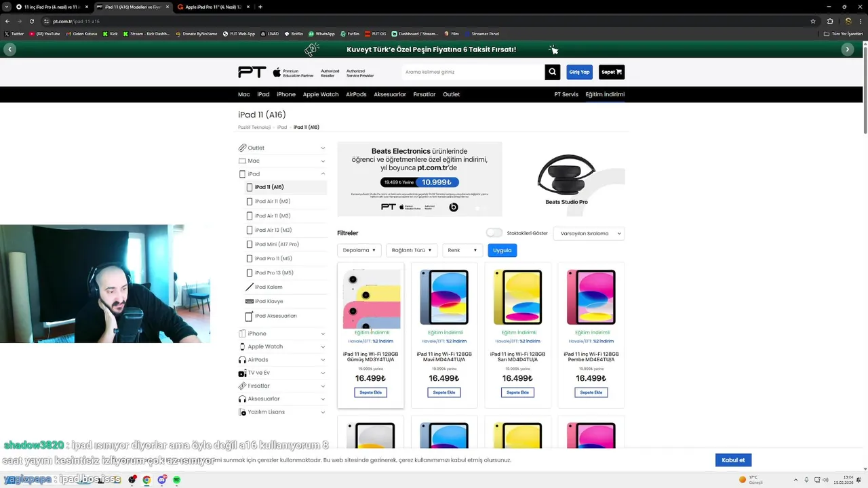Add Pembe iPad to cart via Sepete Ekle

(591, 392)
